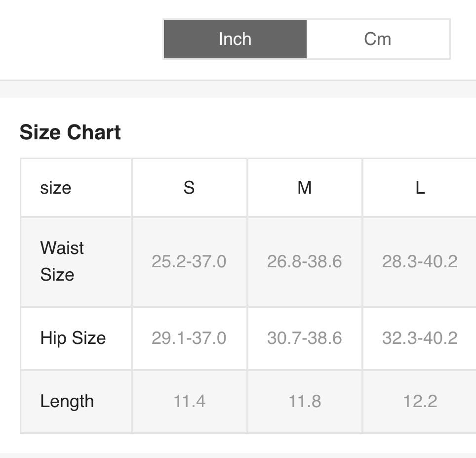Screen dimensions: 476x458
Task: Select the L size column header
Action: (419, 188)
